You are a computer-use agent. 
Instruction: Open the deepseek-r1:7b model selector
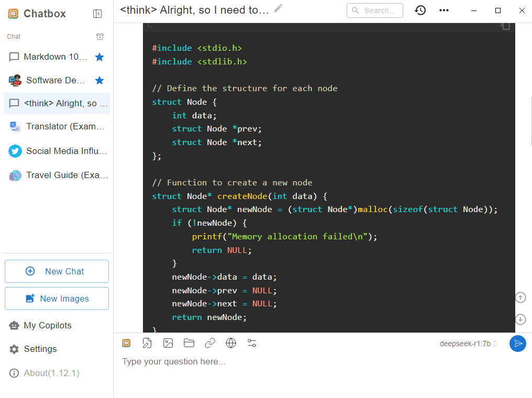[468, 344]
